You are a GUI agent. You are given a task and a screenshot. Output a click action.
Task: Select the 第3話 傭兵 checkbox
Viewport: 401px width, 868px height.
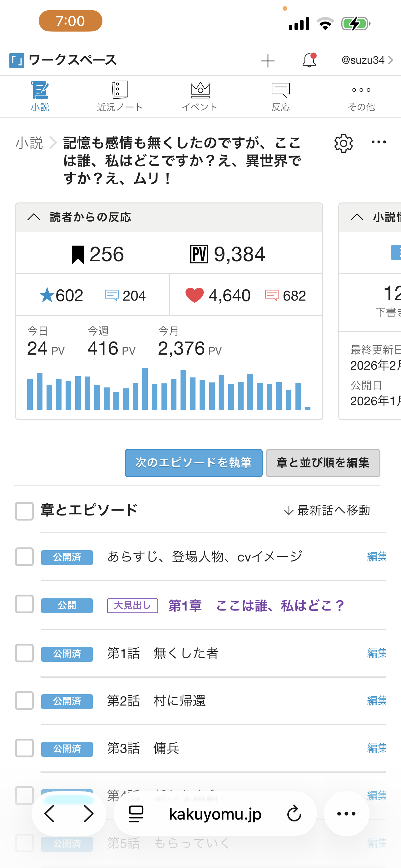tap(24, 748)
